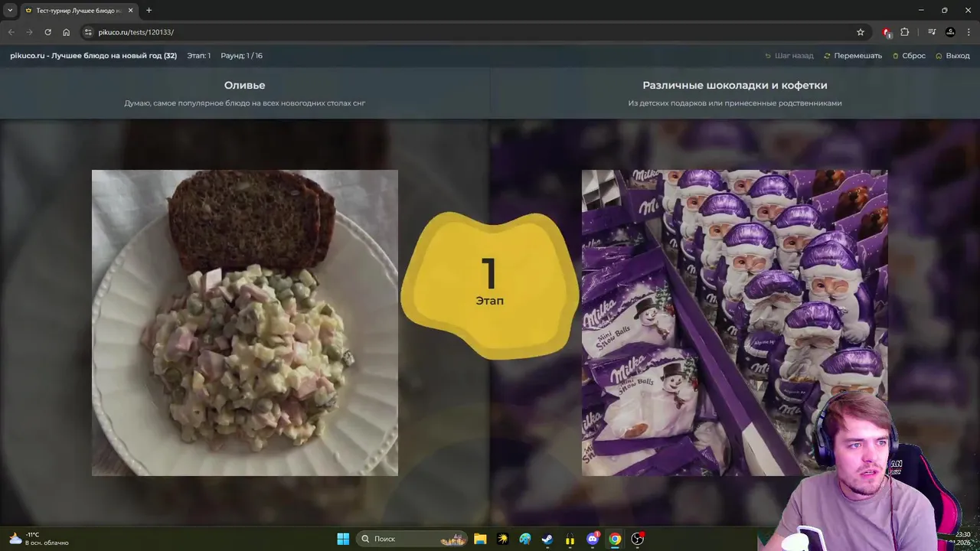Open the yellow padlocks app on taskbar

[x=570, y=539]
